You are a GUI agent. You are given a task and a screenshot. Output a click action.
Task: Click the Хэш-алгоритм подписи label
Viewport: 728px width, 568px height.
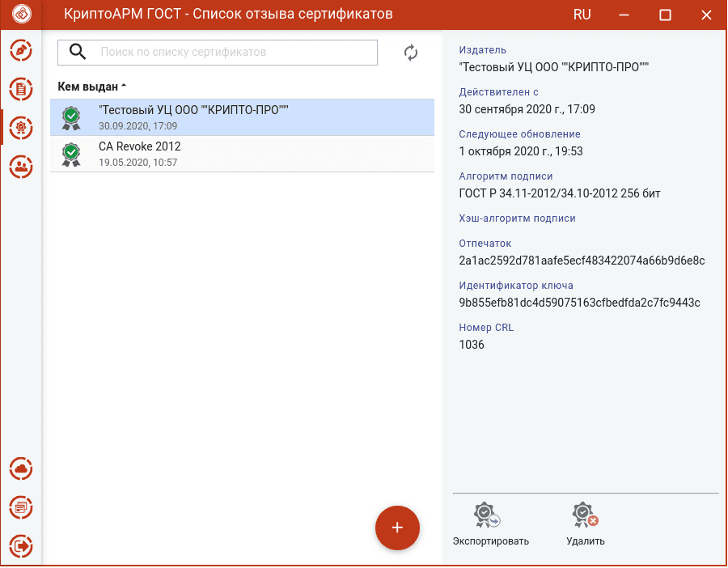click(517, 218)
